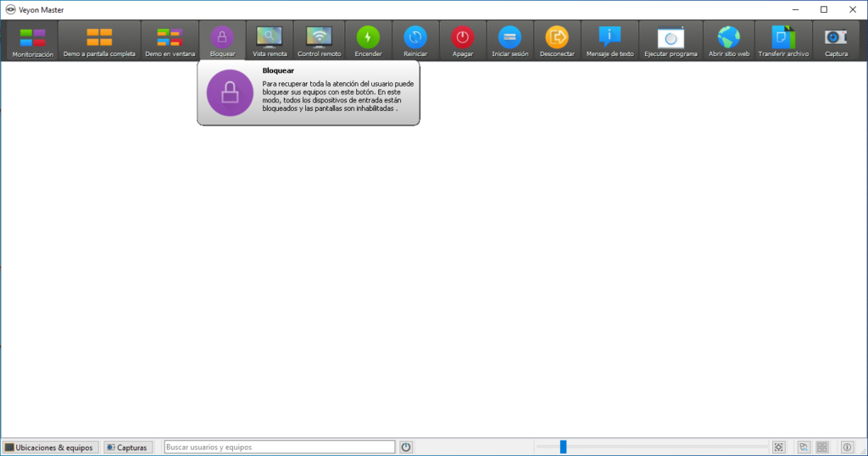Click the Bloquear lock toolbar button
The width and height of the screenshot is (868, 456).
pyautogui.click(x=223, y=41)
